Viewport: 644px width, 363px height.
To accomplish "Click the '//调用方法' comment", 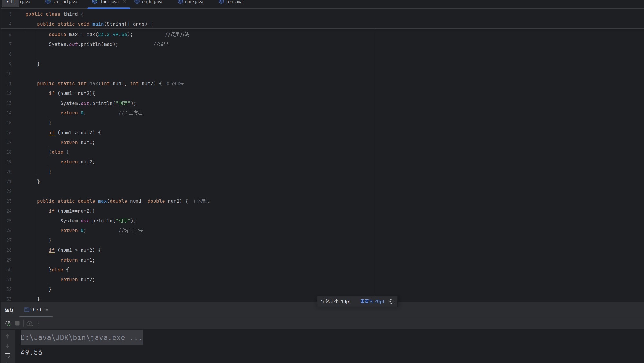I will click(177, 35).
